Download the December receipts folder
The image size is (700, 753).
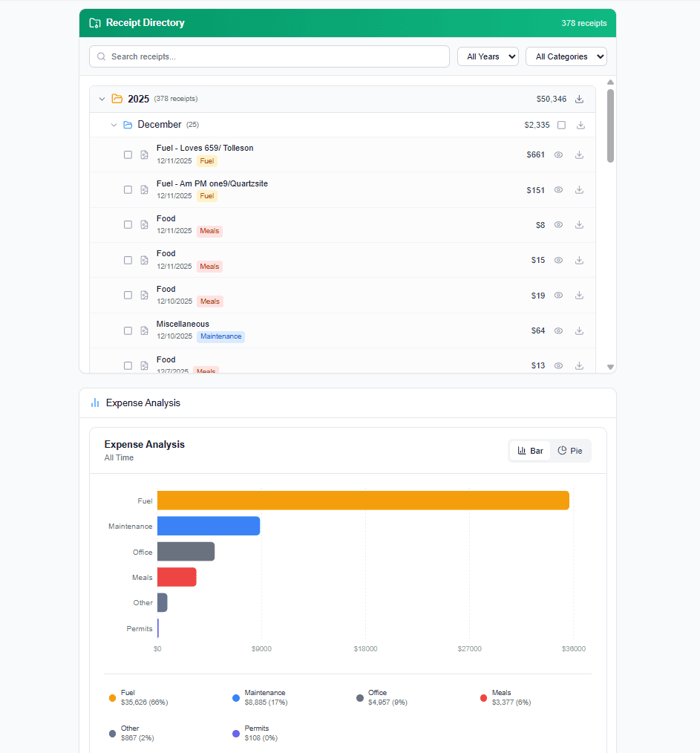click(580, 125)
